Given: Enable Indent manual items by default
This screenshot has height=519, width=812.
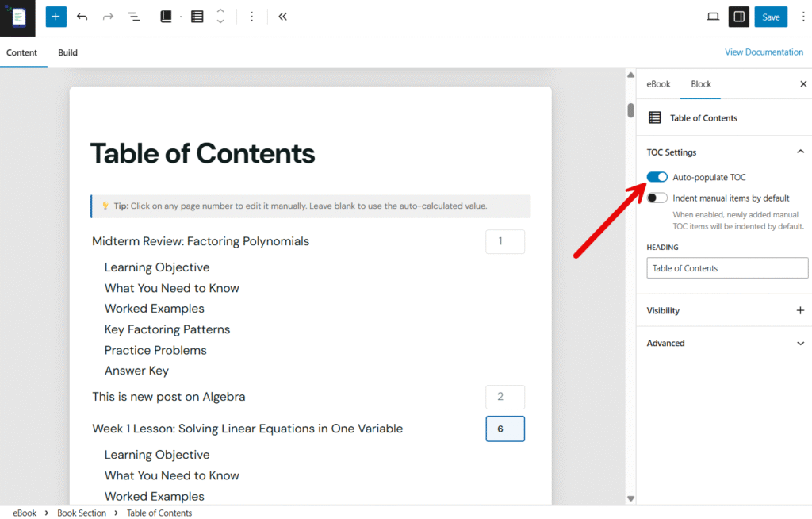Looking at the screenshot, I should click(657, 198).
